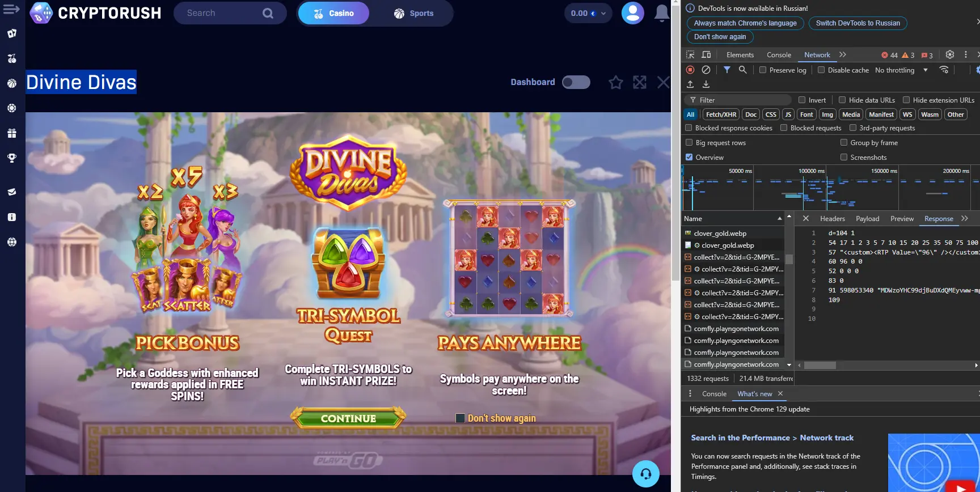Open gift box promotions in sidebar
Screen dimensions: 980x492
[x=12, y=133]
